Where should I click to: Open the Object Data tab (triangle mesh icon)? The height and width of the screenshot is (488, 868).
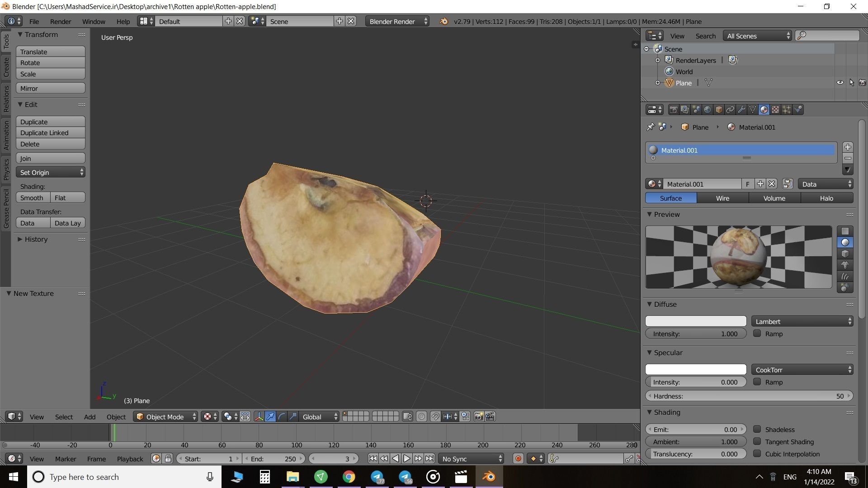tap(753, 110)
